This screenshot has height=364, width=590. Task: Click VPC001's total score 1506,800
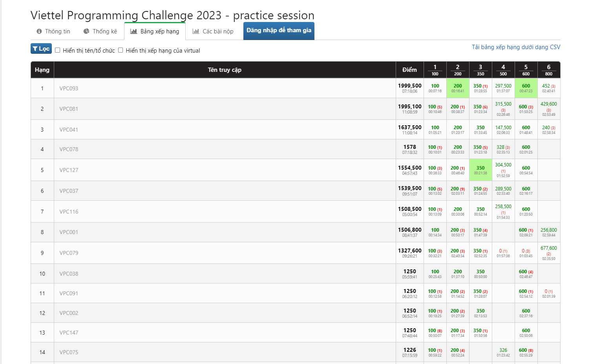(410, 230)
